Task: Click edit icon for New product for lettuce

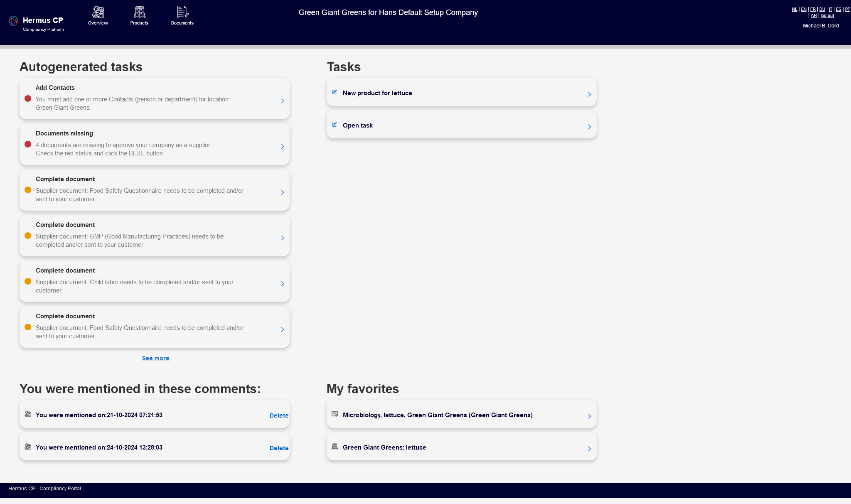Action: tap(334, 92)
